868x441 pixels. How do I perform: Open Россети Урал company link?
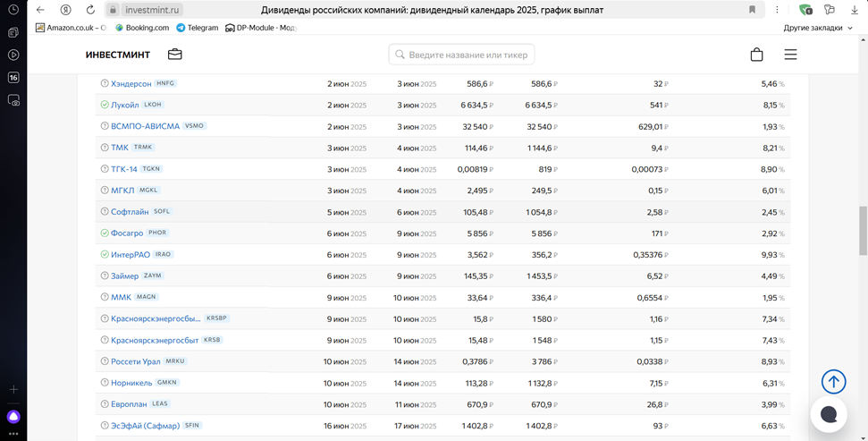[136, 361]
